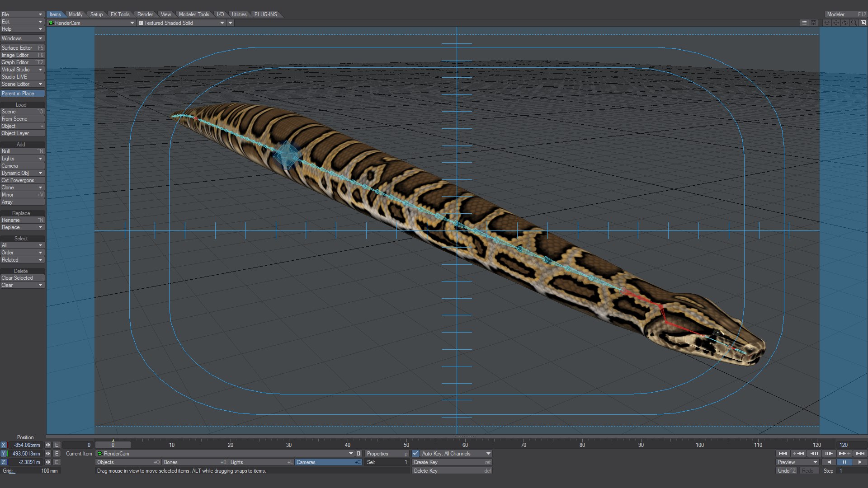Expand Add Lights dropdown
The height and width of the screenshot is (488, 868).
(x=22, y=159)
